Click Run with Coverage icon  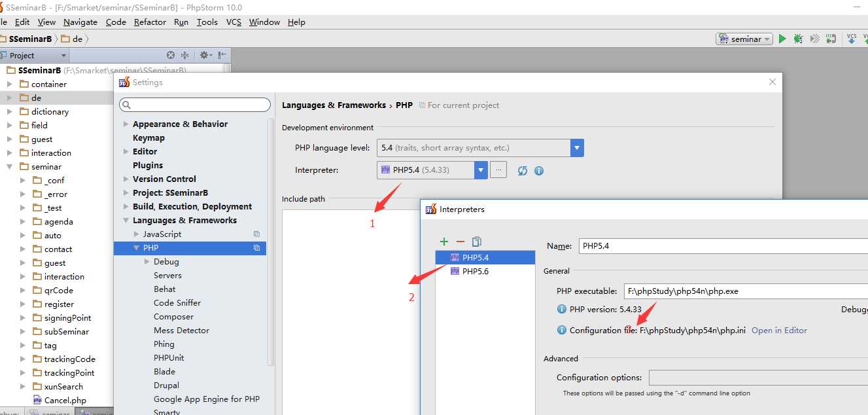pos(814,39)
